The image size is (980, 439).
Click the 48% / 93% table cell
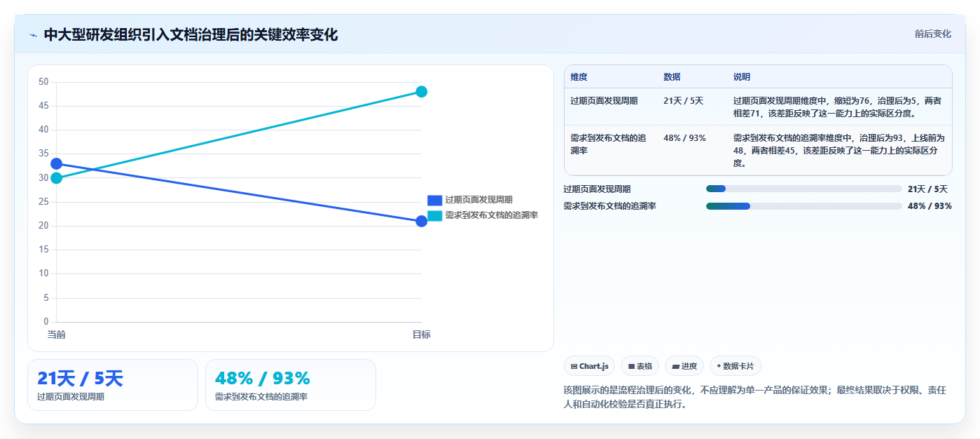tap(692, 150)
